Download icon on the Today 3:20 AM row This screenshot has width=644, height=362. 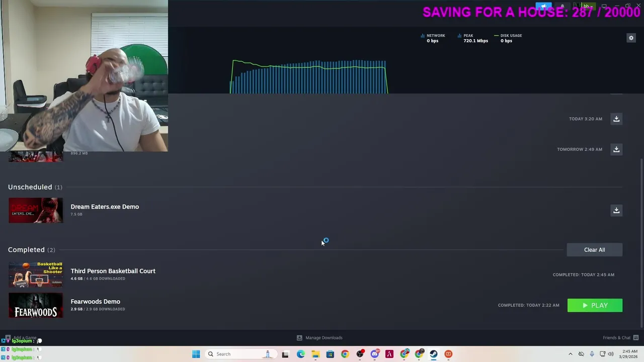(616, 119)
